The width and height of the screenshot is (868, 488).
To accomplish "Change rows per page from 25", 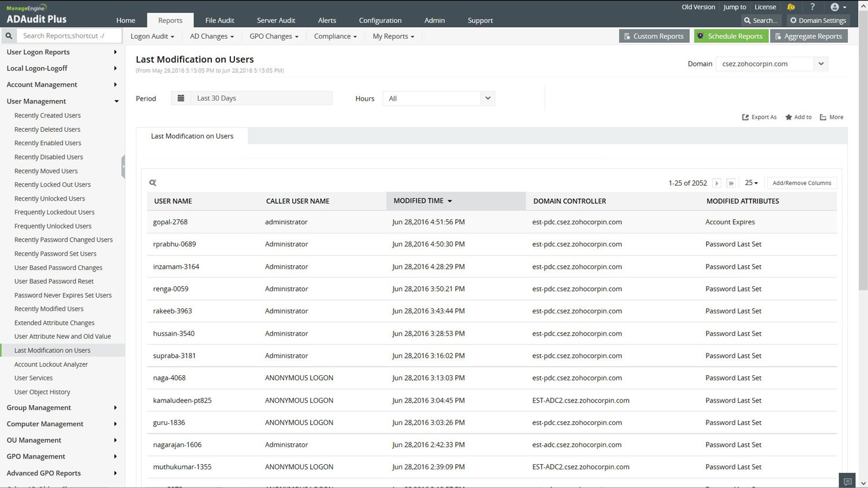I will (751, 183).
